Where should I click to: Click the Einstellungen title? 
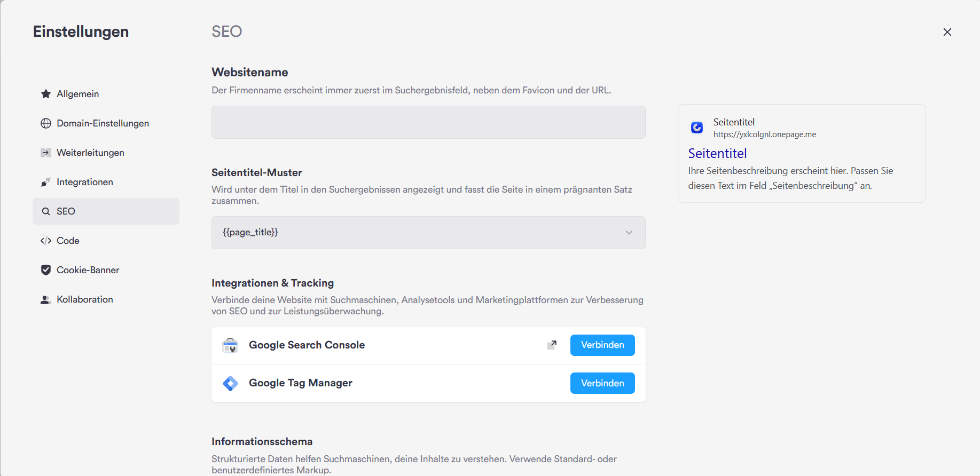pyautogui.click(x=81, y=31)
